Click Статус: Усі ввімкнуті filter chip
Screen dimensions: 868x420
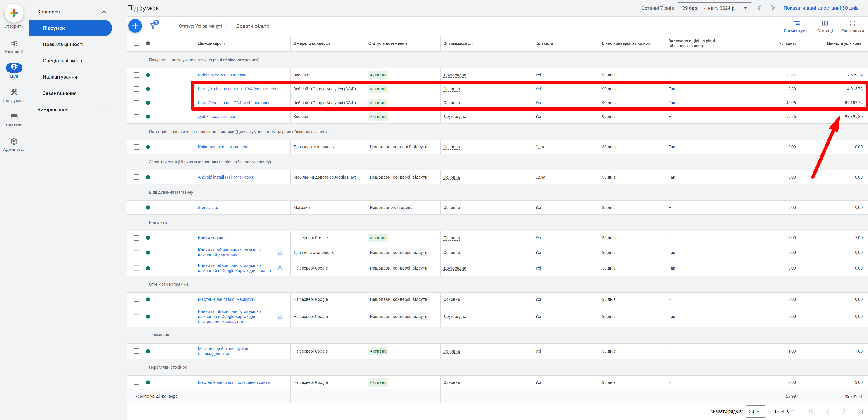tap(200, 26)
